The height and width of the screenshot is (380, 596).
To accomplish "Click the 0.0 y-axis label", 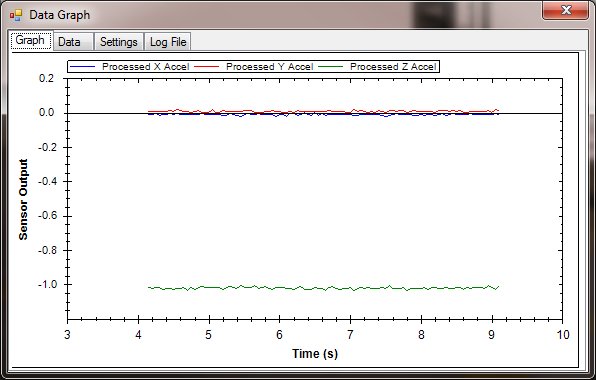I will pyautogui.click(x=46, y=113).
